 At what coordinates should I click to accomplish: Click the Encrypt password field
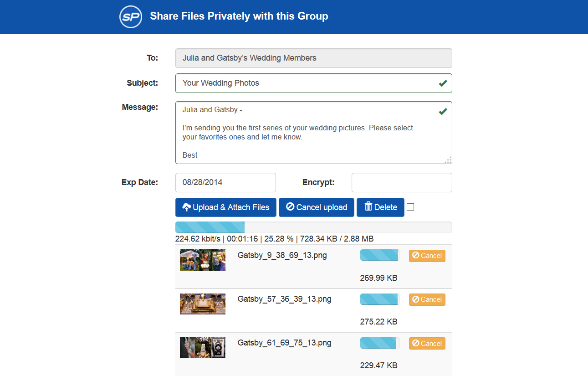point(402,182)
